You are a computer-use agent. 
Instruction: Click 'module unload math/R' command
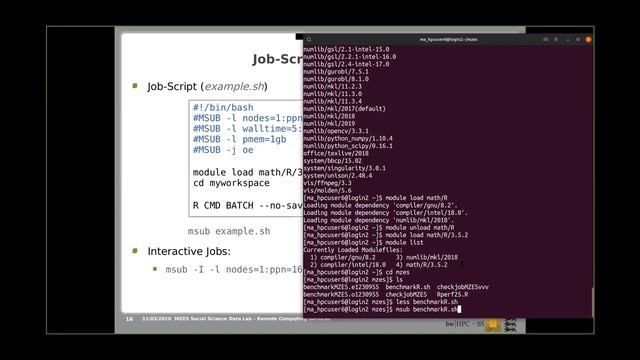click(x=420, y=228)
